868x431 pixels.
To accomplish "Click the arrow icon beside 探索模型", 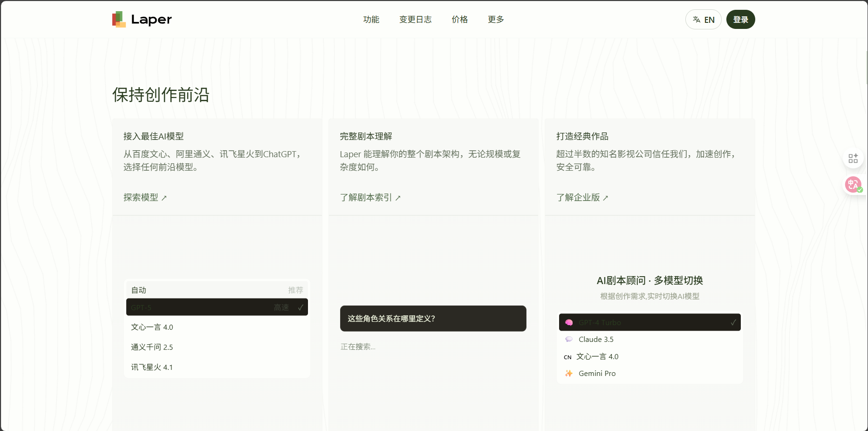I will pyautogui.click(x=164, y=198).
